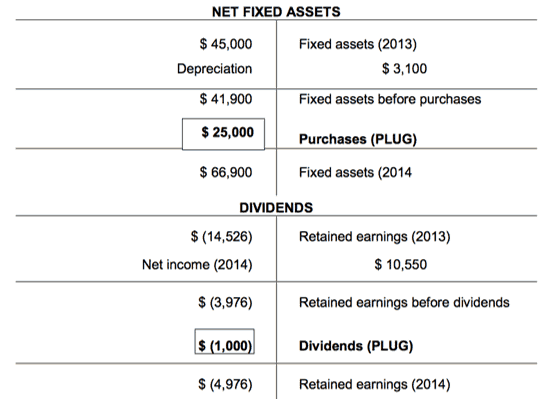
Task: Select the NET FIXED ASSETS heading
Action: pos(276,12)
